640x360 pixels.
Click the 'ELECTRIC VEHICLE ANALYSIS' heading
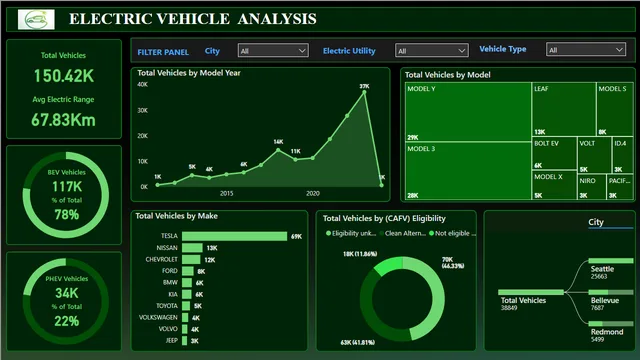(193, 19)
